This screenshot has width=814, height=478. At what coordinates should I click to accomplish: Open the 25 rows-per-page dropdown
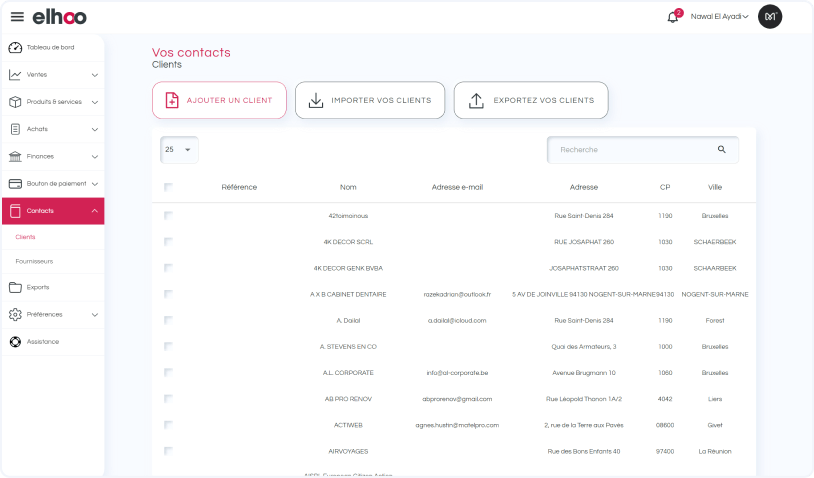point(179,150)
